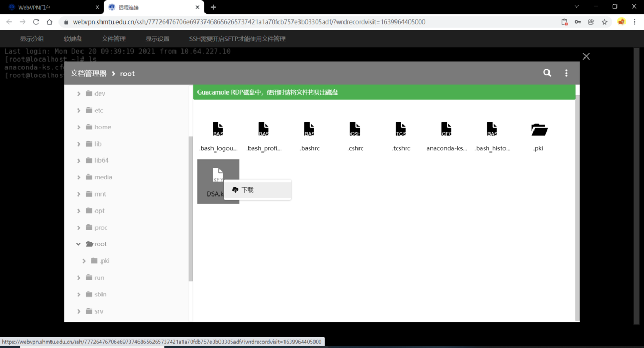Click 显示设置 in the top bar
The height and width of the screenshot is (348, 644).
(x=157, y=39)
